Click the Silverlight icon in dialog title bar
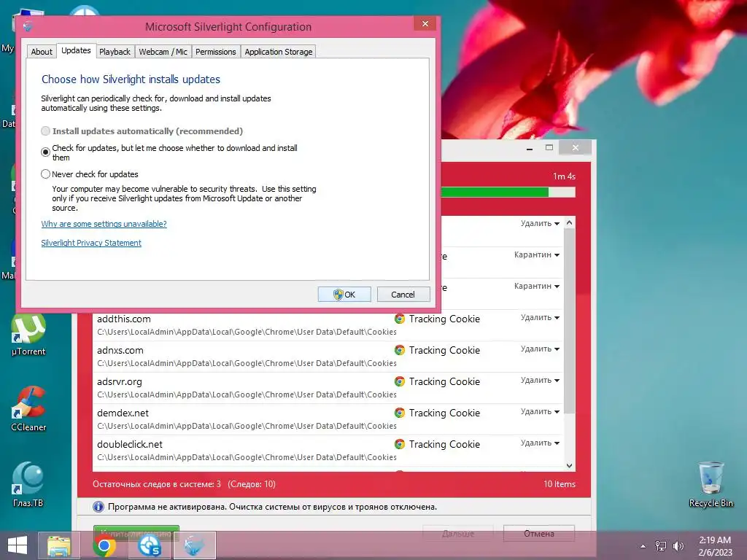The height and width of the screenshot is (560, 747). [x=28, y=27]
